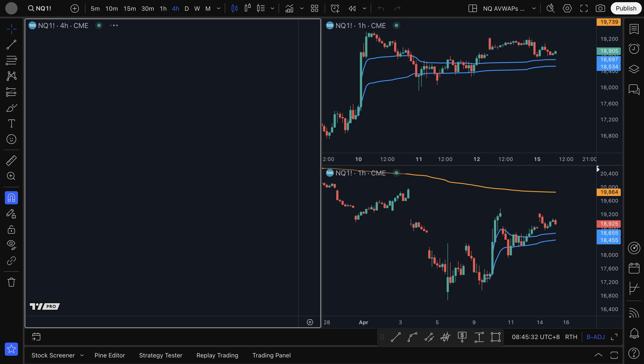Toggle B-ADJ contract adjustment

595,337
